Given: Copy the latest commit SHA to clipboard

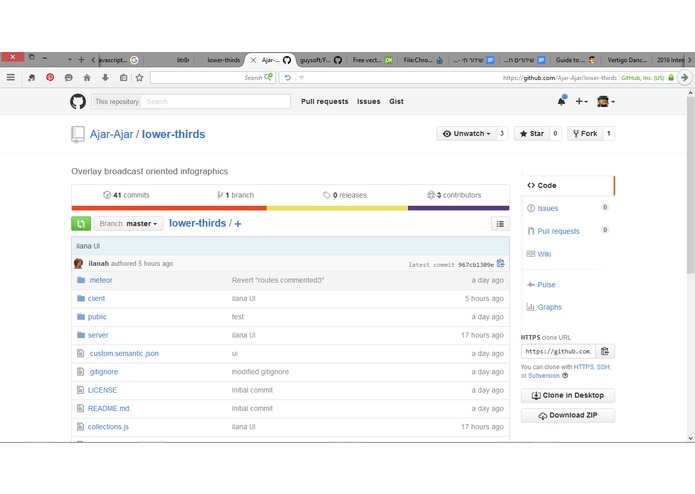Looking at the screenshot, I should tap(501, 264).
